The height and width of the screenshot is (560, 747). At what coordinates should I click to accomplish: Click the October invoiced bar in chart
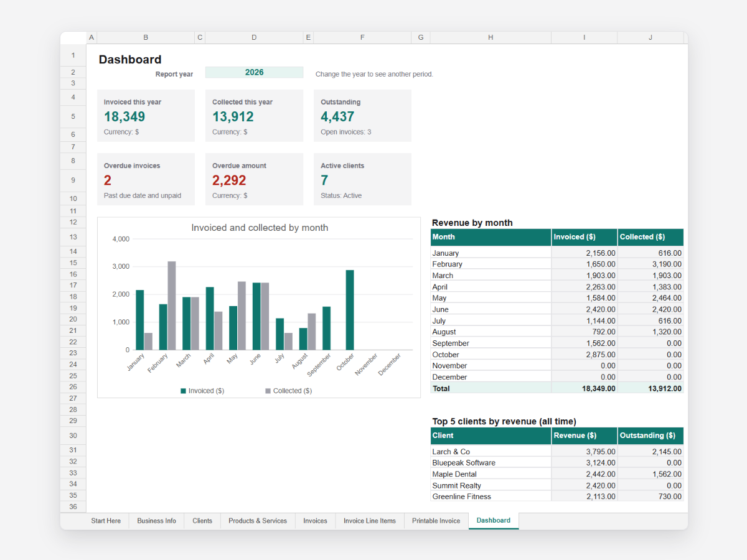350,310
